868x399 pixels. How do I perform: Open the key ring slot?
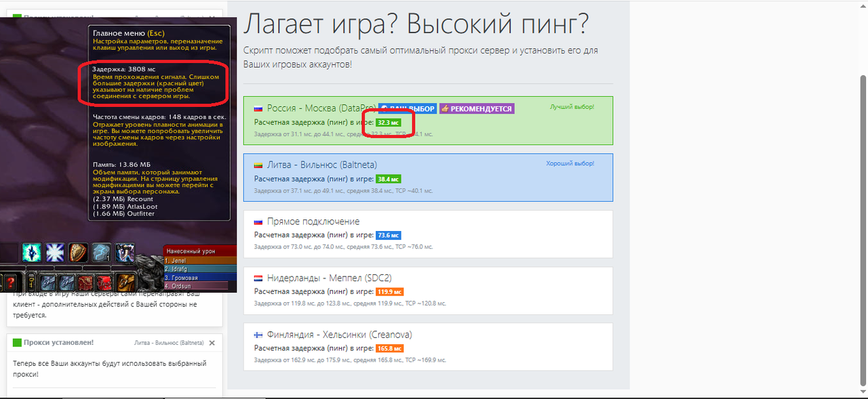click(31, 282)
